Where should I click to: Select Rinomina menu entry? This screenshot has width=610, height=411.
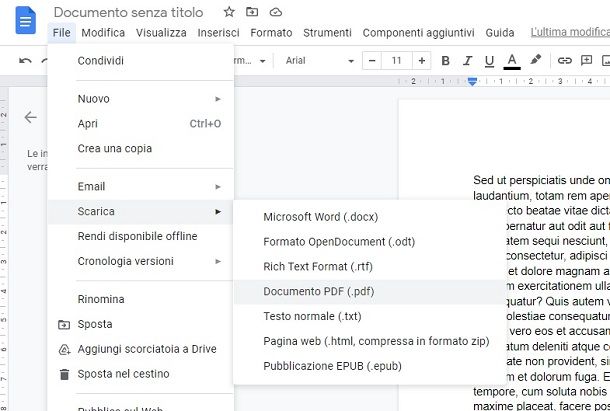coord(141,300)
